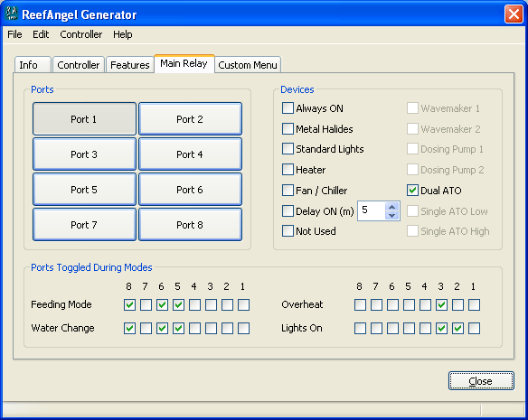This screenshot has width=528, height=420.
Task: Select the Main Relay tab
Action: 184,63
